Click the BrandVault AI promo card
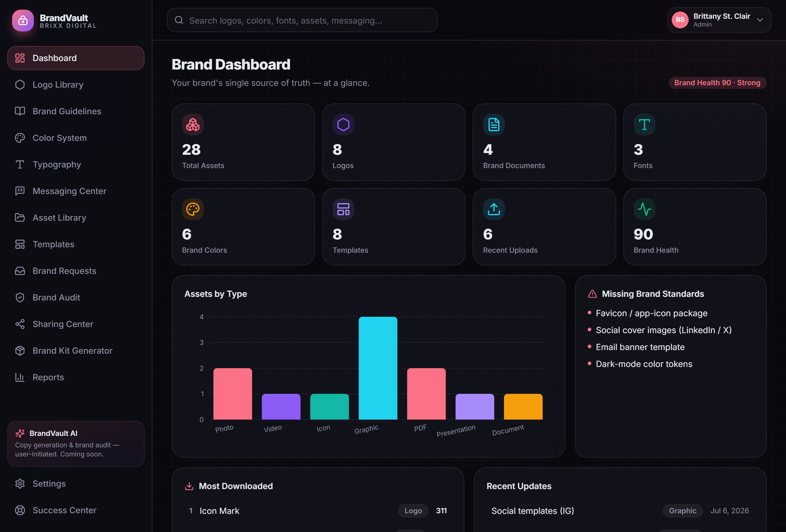Image resolution: width=786 pixels, height=532 pixels. 76,444
